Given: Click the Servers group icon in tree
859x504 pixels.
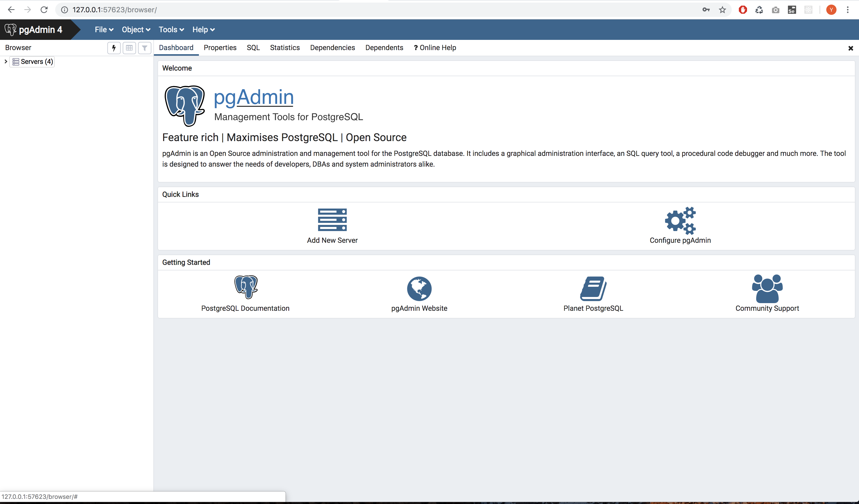Looking at the screenshot, I should [16, 62].
